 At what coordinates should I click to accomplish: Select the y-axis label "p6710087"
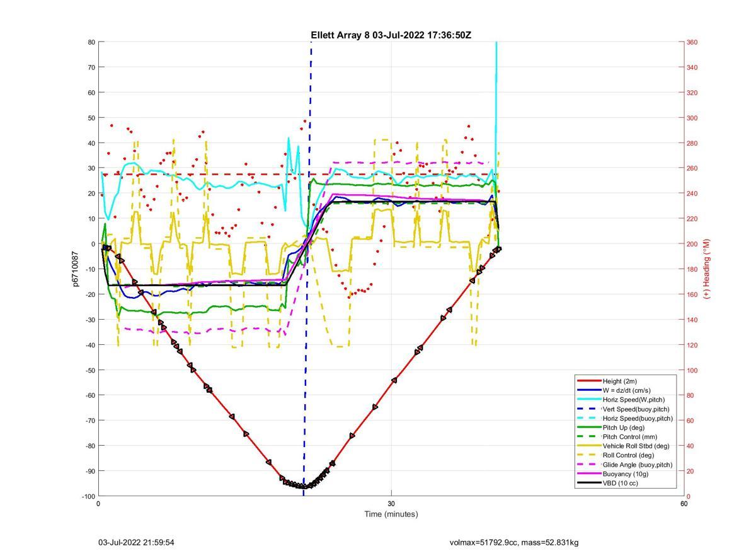click(75, 269)
